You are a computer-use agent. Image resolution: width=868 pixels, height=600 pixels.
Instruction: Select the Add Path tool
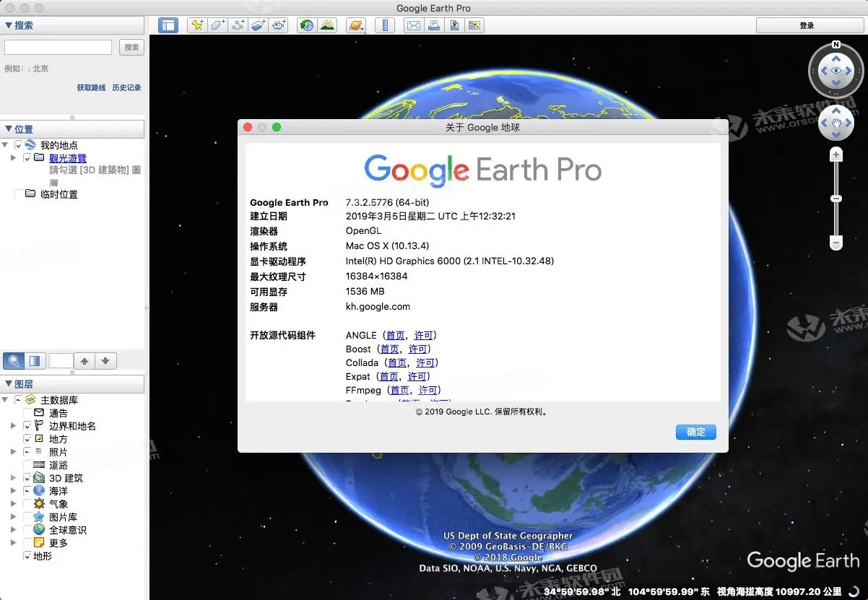point(238,25)
